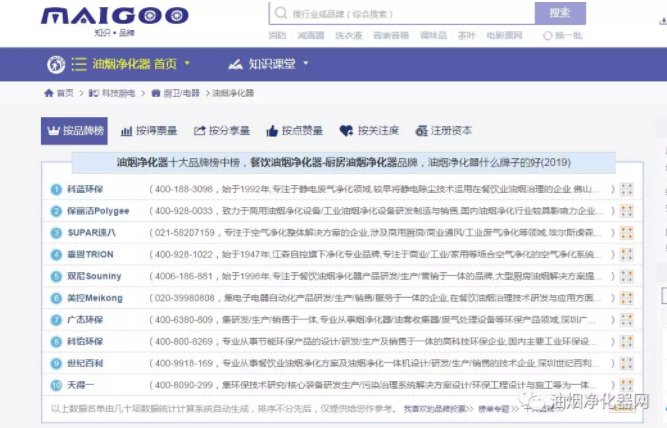Image resolution: width=667 pixels, height=428 pixels.
Task: Open brand 世纪百利
Action: pyautogui.click(x=85, y=363)
